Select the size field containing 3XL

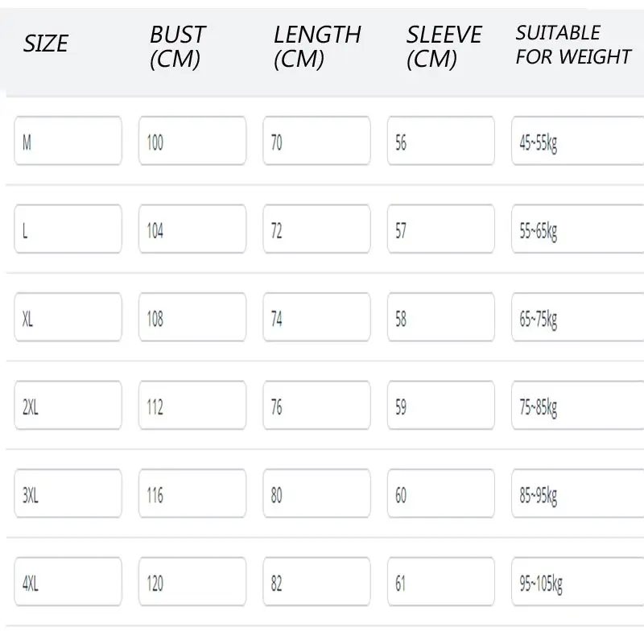click(x=68, y=493)
